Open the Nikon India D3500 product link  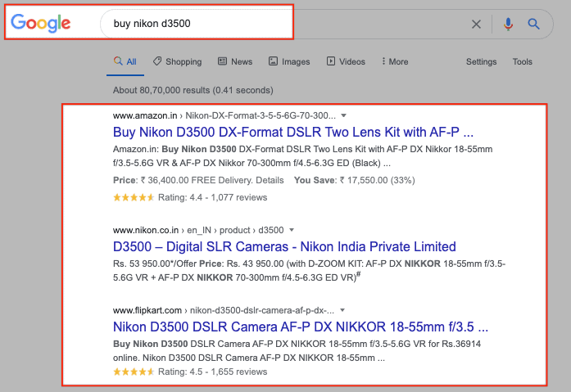[284, 246]
